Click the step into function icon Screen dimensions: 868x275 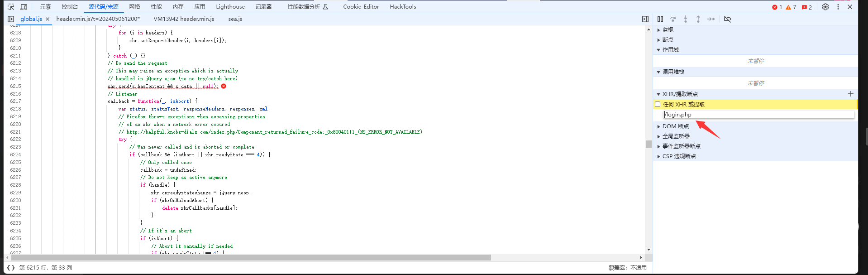click(686, 19)
